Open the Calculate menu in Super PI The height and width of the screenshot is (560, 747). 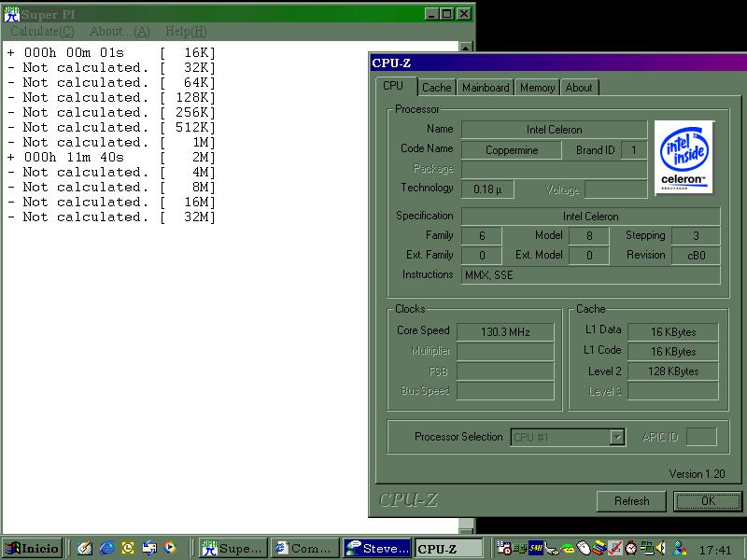coord(42,31)
